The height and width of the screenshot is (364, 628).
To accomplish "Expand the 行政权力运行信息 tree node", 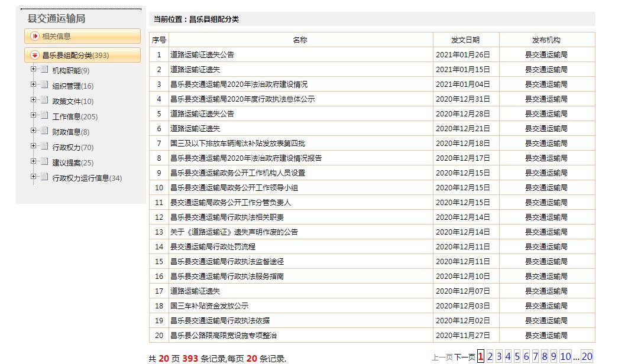I will [x=34, y=177].
